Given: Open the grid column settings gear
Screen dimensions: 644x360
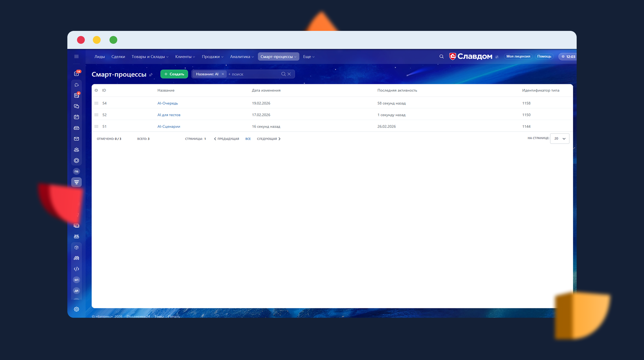Looking at the screenshot, I should (96, 91).
